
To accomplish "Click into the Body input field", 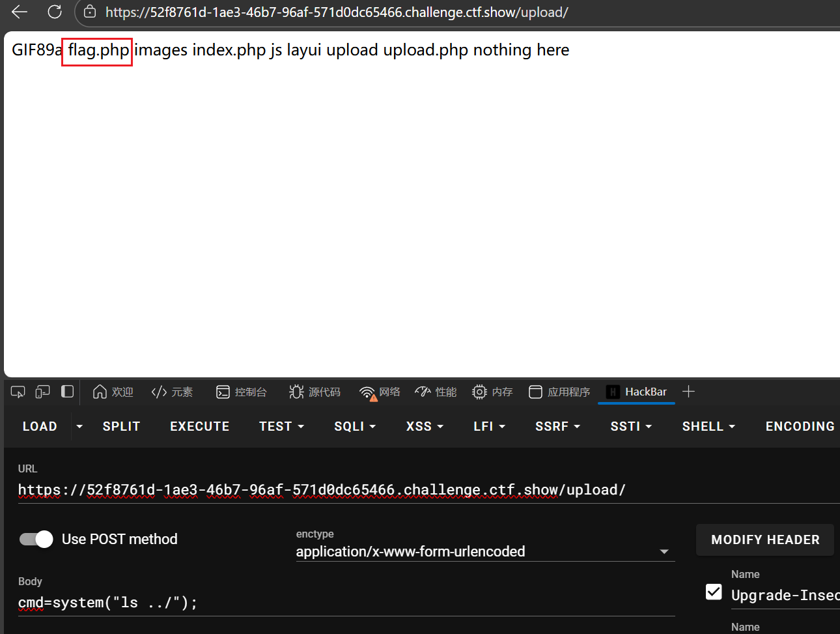I will 345,603.
